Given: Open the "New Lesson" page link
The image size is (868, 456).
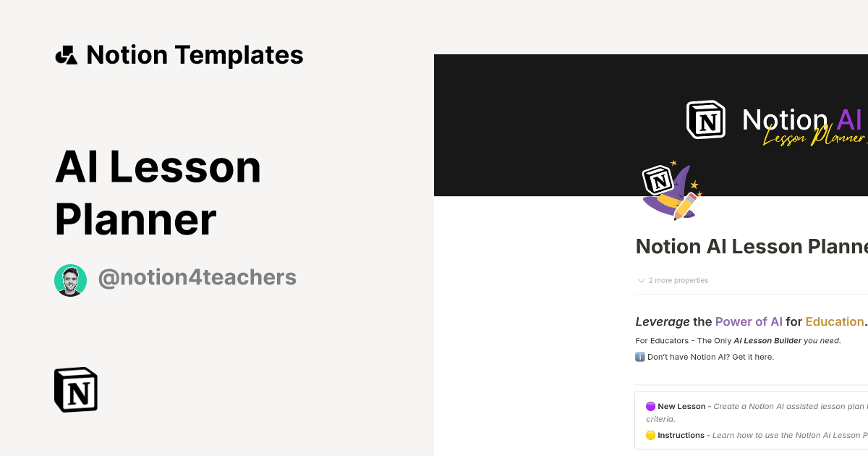Looking at the screenshot, I should click(x=681, y=407).
